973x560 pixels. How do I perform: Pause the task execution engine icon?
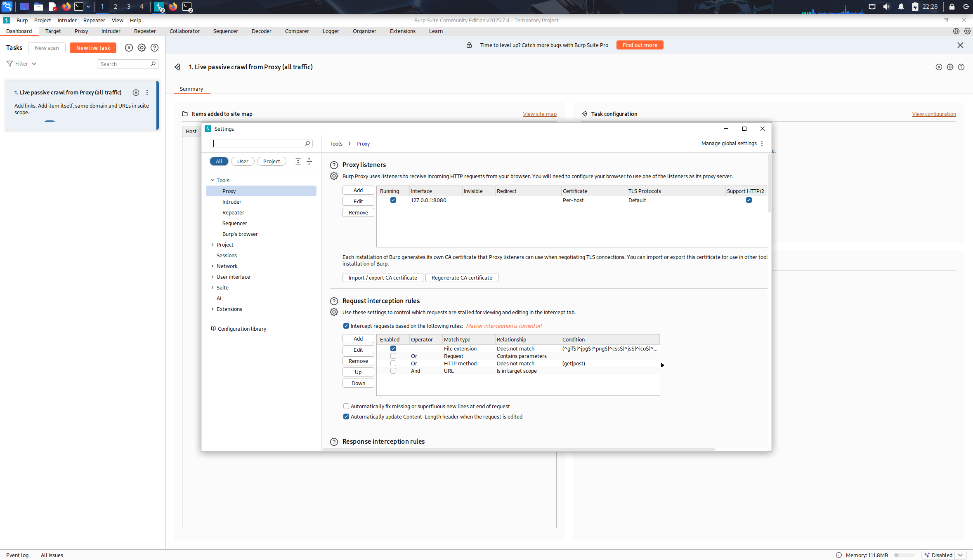(x=129, y=48)
